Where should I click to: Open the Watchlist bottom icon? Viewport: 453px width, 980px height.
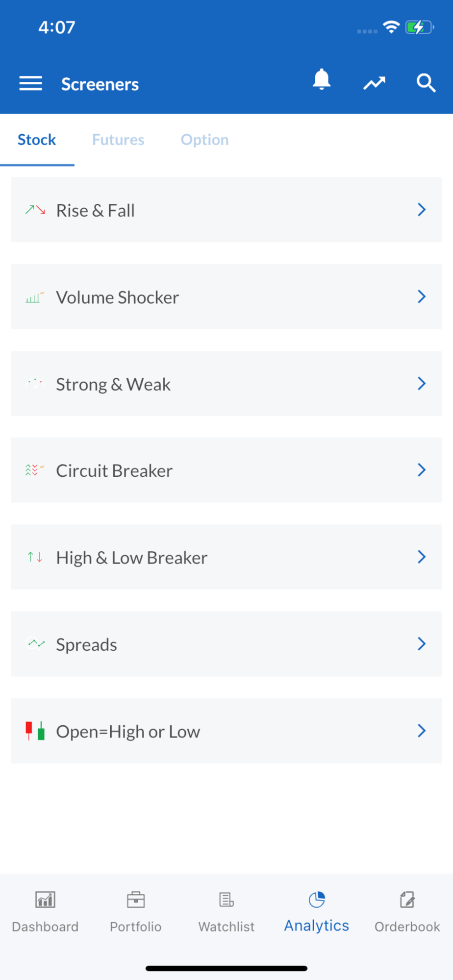coord(226,900)
